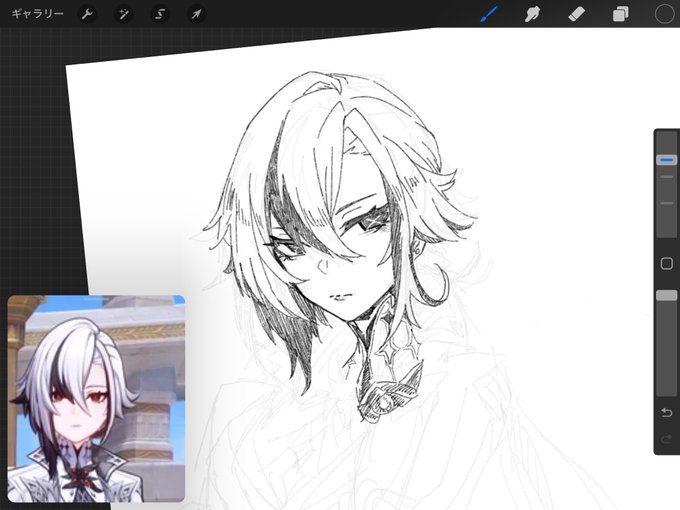Select the Selection S-shaped tool
This screenshot has height=510, width=680.
click(x=160, y=14)
